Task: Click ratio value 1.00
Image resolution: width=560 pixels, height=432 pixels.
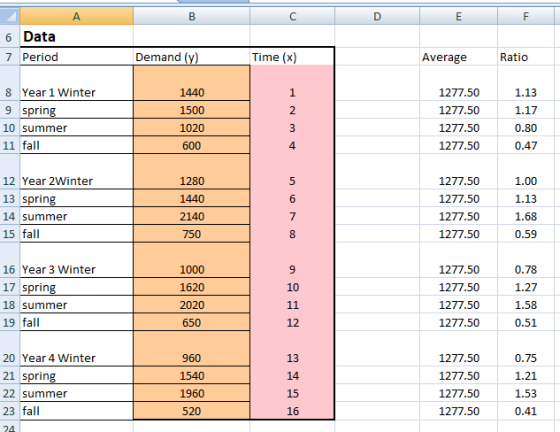Action: pos(526,171)
